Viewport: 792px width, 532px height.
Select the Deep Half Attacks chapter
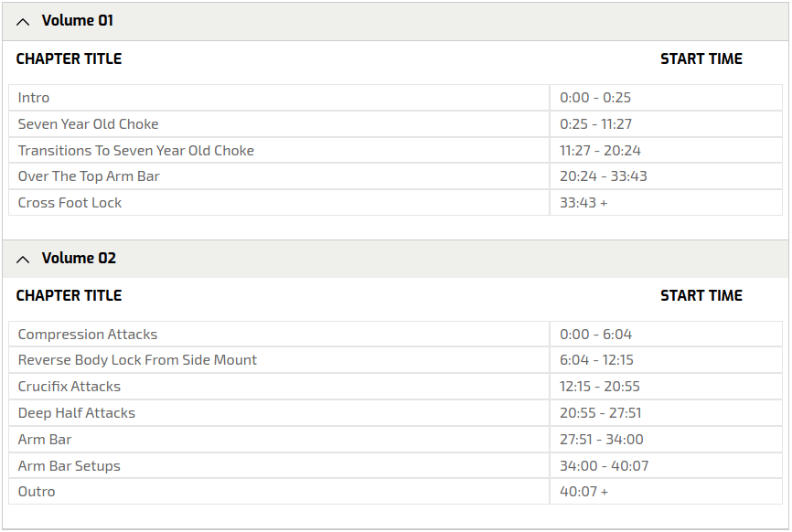(x=77, y=413)
